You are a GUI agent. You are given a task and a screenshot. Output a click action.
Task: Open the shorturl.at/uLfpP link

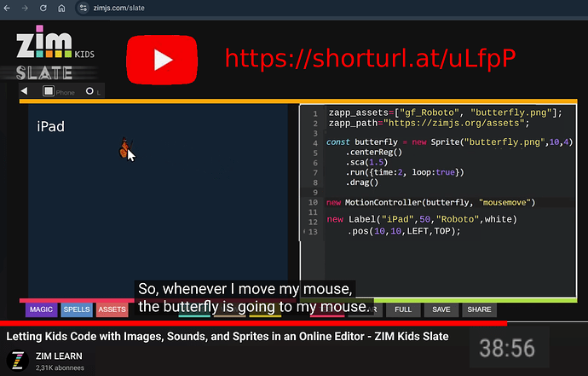click(x=370, y=58)
